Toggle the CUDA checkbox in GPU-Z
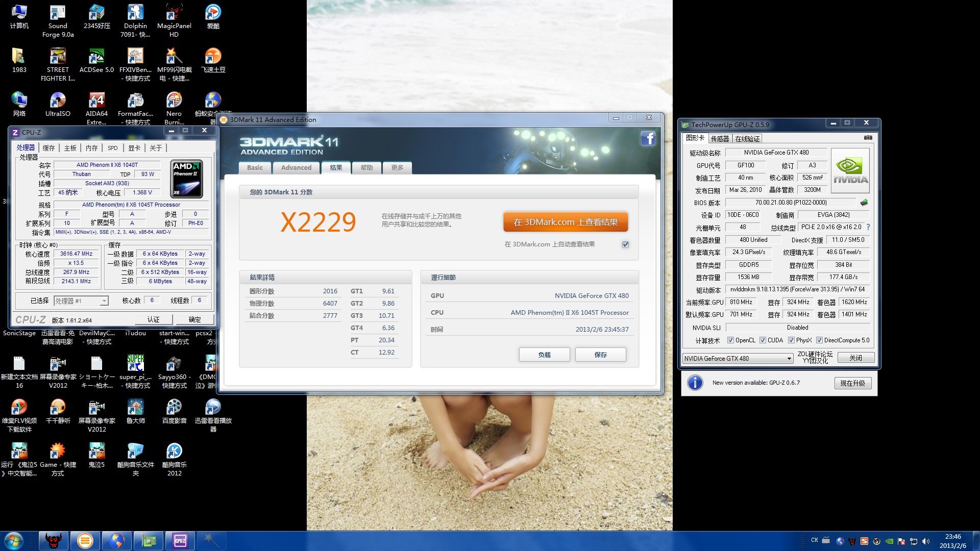Viewport: 980px width, 551px height. [763, 340]
